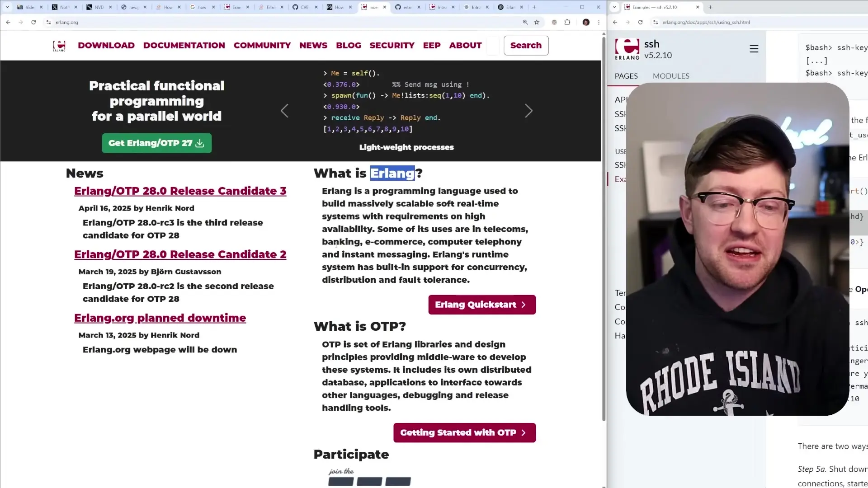Switch to the X 'Noti' tab
Image resolution: width=868 pixels, height=488 pixels.
[x=64, y=7]
